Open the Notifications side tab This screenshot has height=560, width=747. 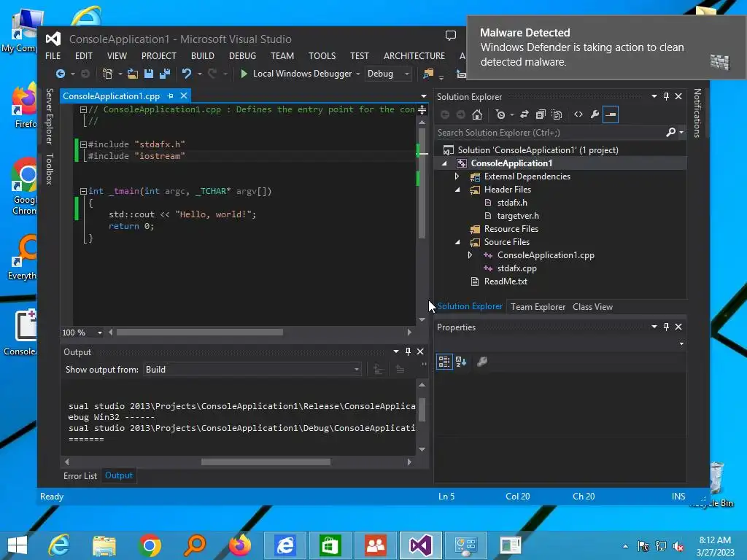click(x=697, y=113)
